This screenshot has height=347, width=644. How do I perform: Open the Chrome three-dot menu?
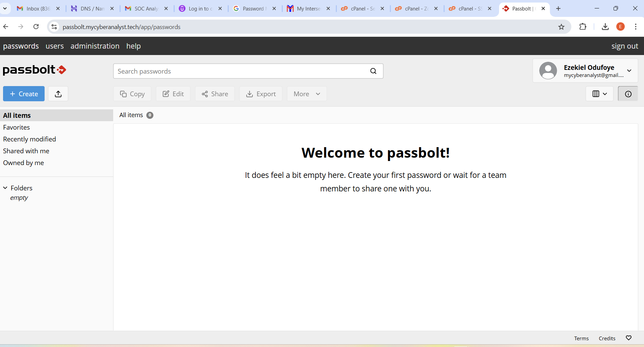tap(636, 27)
